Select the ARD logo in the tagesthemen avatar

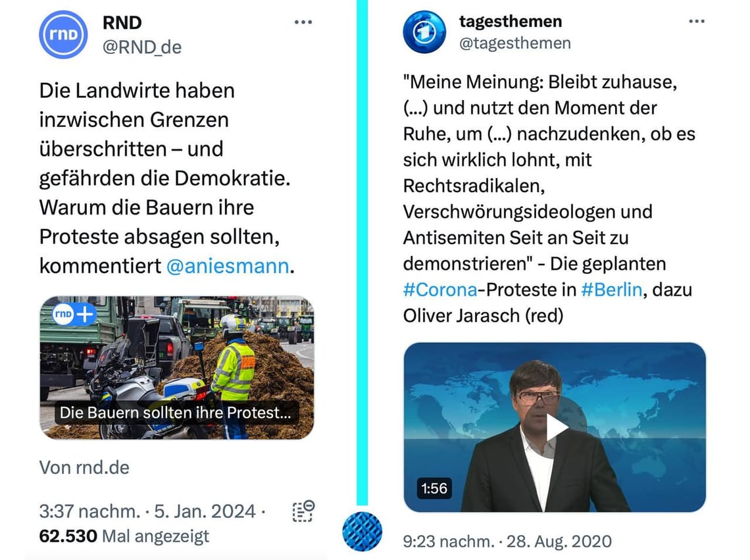[x=424, y=32]
